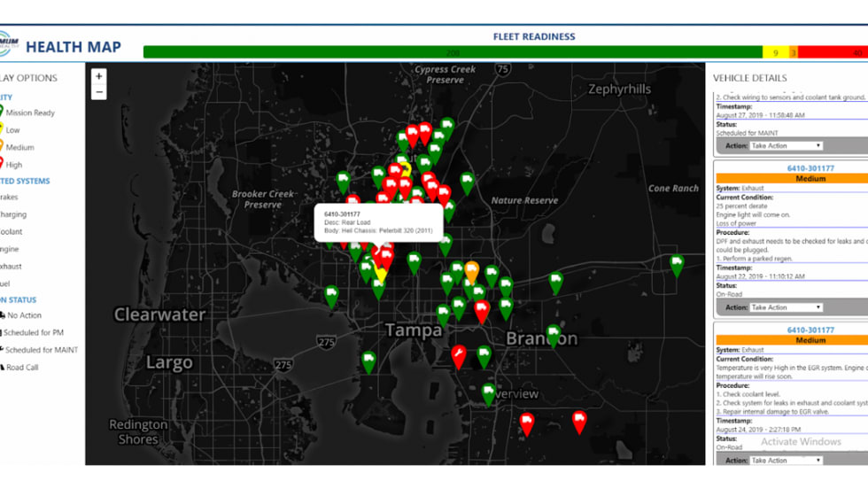Click the red wrench maintenance marker
Screen dimensions: 868x489
[459, 356]
